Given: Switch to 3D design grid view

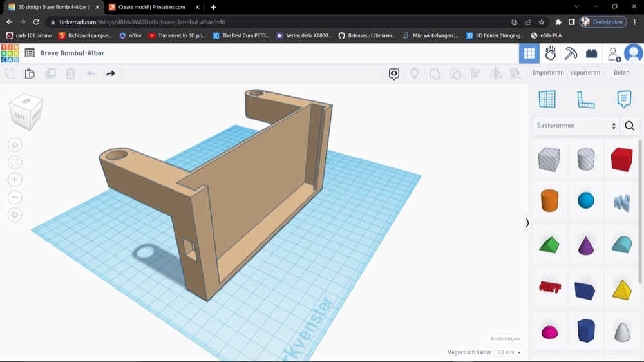Looking at the screenshot, I should pos(529,53).
